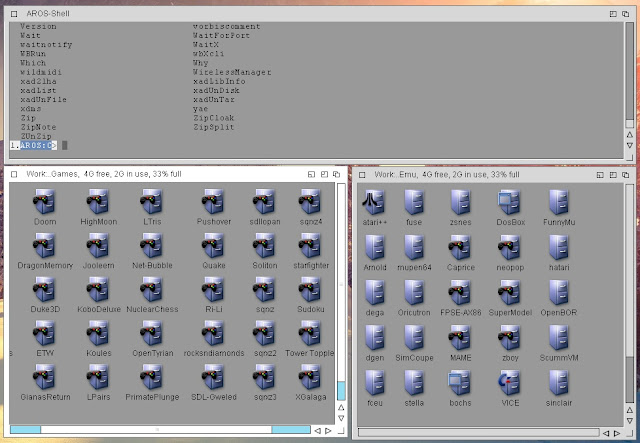The image size is (640, 443).
Task: Click the AROS-Shell command prompt line
Action: coord(316,145)
